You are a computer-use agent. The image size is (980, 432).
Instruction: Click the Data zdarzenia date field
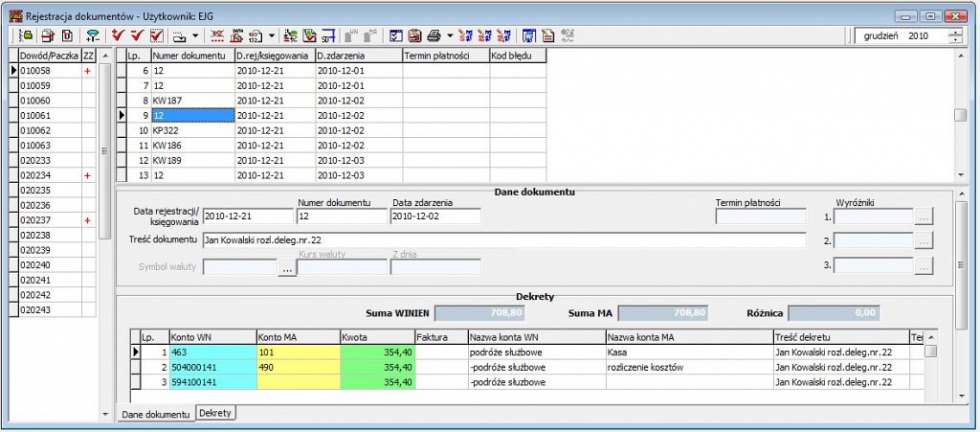435,216
